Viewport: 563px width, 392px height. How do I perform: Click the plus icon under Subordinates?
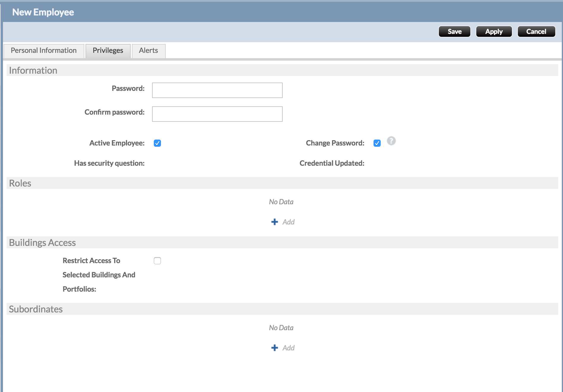275,348
